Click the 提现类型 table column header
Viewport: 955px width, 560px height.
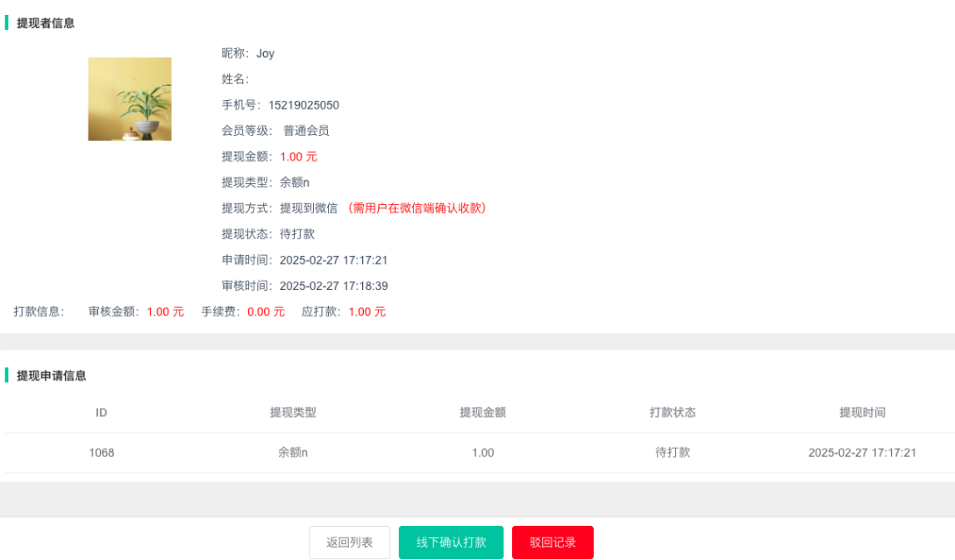[293, 413]
